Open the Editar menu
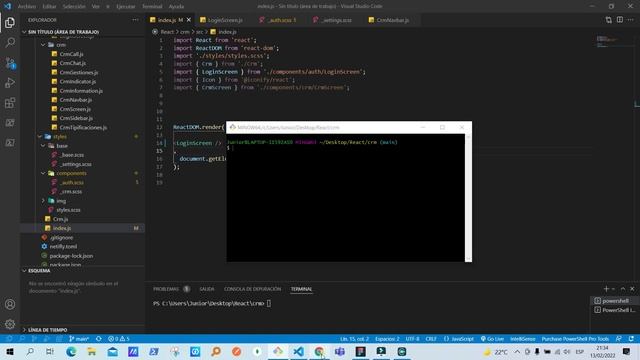The image size is (640, 360). pos(49,7)
